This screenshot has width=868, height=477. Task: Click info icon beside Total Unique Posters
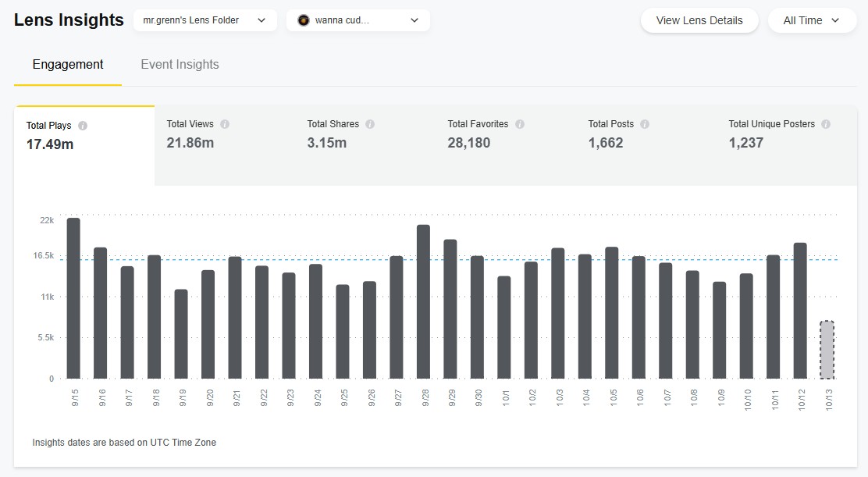pos(826,124)
